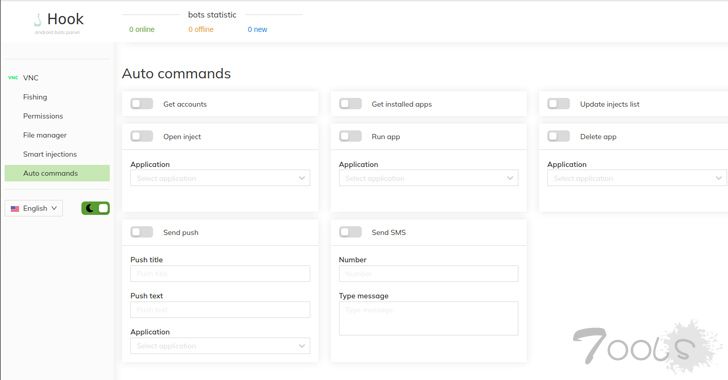Click into the Type message text area
The image size is (728, 380).
click(429, 319)
